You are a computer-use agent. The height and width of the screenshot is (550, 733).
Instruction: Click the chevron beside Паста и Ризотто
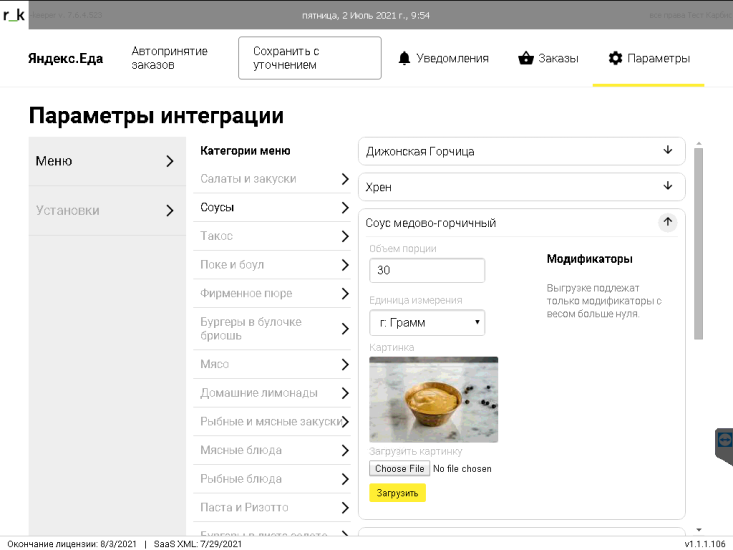345,507
